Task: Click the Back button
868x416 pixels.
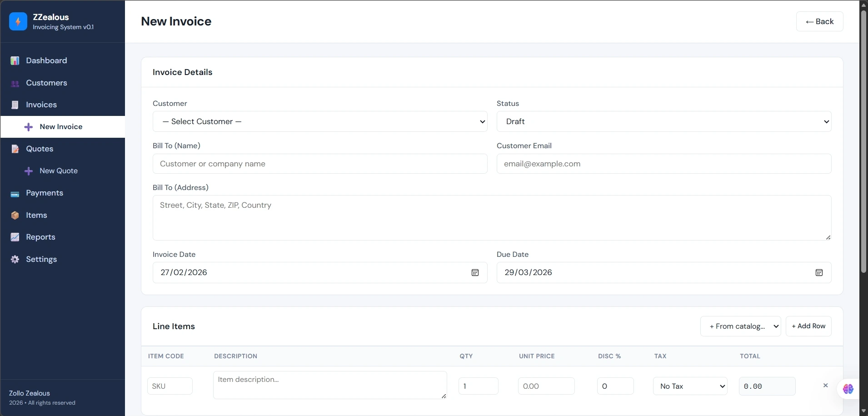Action: coord(819,21)
